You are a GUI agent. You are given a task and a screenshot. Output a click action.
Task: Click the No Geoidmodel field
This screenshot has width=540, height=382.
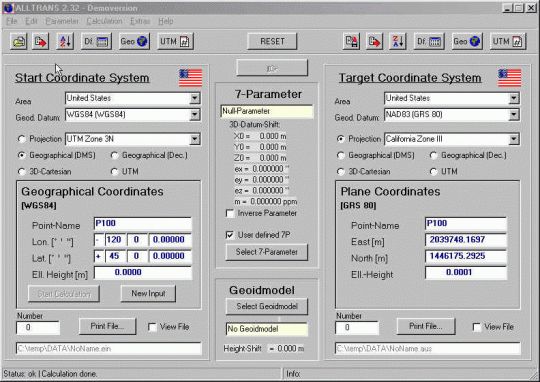[x=267, y=329]
